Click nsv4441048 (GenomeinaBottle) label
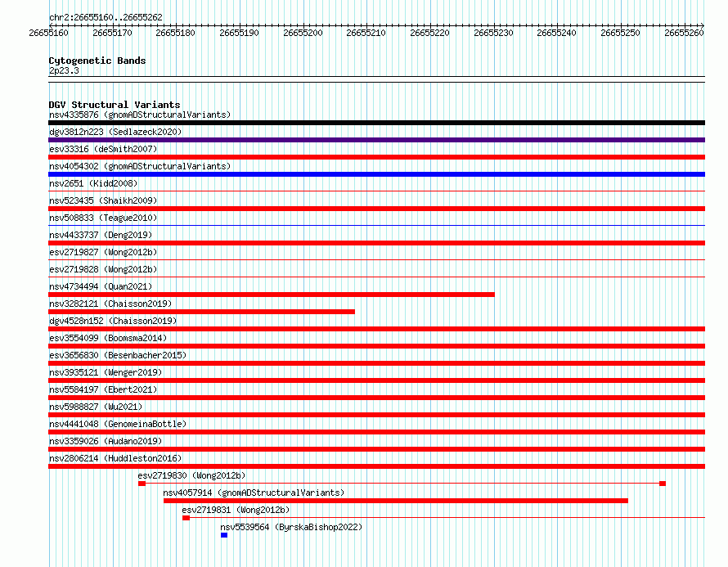Image resolution: width=728 pixels, height=567 pixels. coord(118,424)
